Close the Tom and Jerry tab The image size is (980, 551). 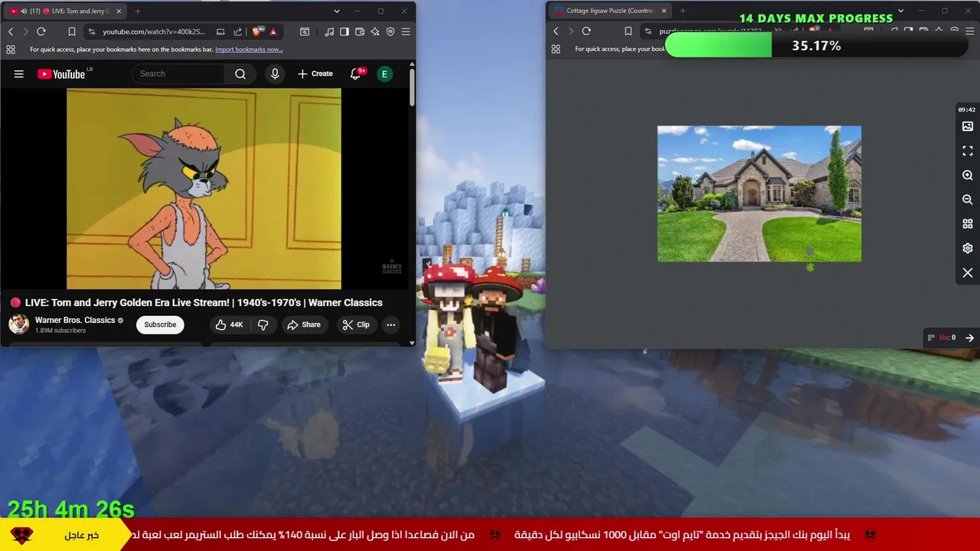(119, 11)
